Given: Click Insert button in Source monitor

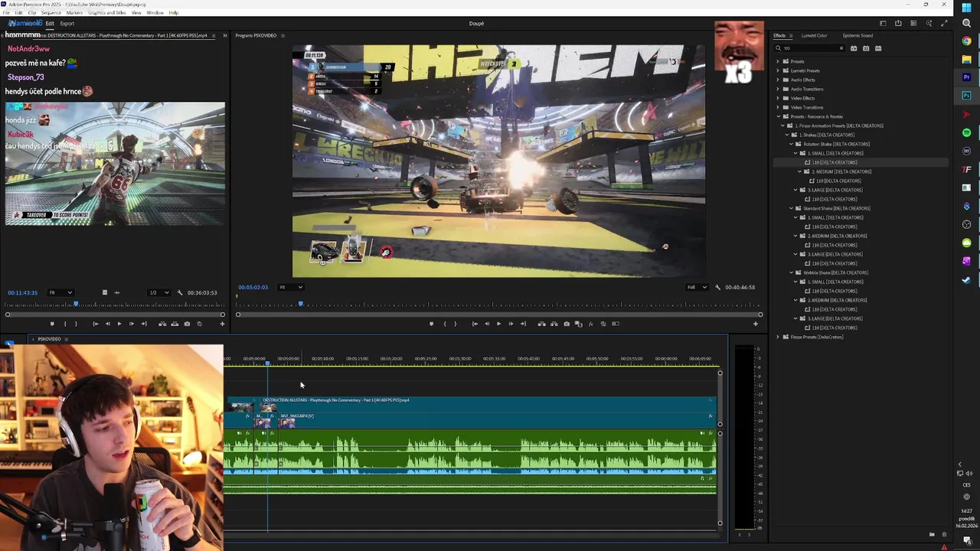Looking at the screenshot, I should (162, 324).
